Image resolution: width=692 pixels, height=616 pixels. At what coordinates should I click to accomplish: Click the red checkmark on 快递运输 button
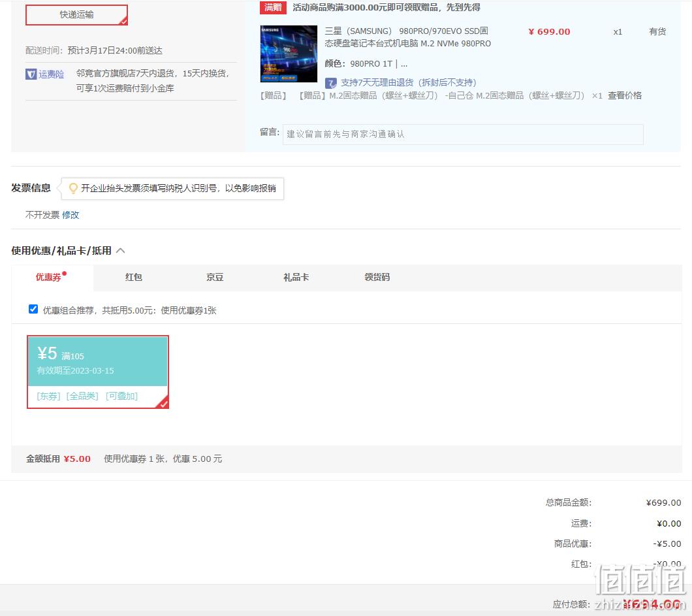coord(123,21)
